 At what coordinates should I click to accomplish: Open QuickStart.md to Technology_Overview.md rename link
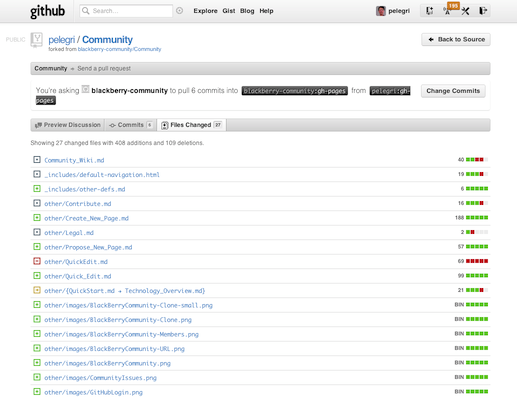125,291
